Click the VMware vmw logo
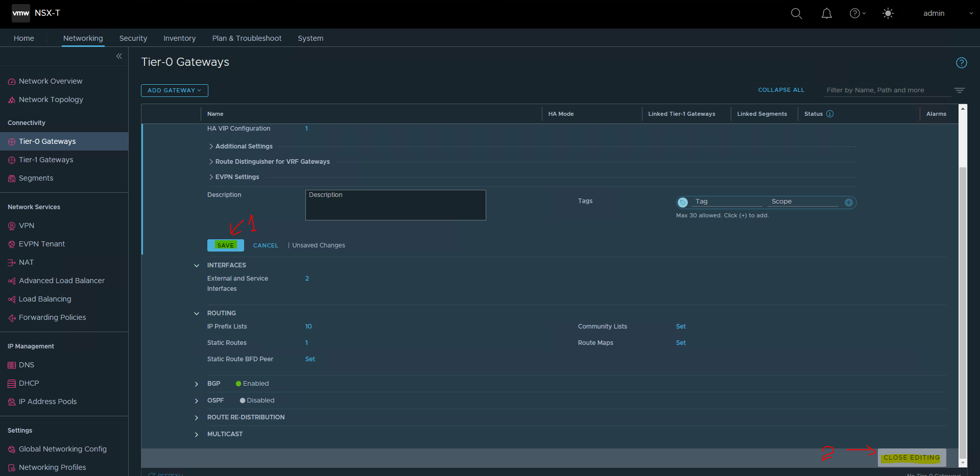This screenshot has height=476, width=980. (x=21, y=13)
